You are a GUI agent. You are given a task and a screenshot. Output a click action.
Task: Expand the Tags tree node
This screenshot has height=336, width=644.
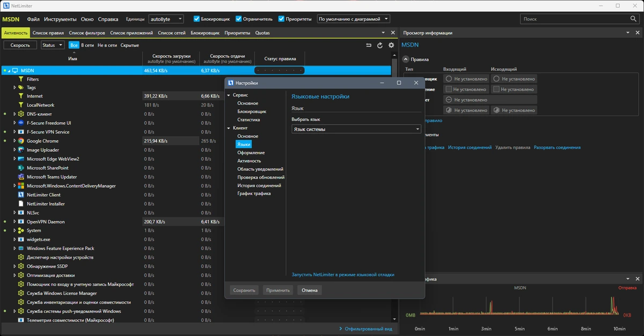(x=14, y=87)
